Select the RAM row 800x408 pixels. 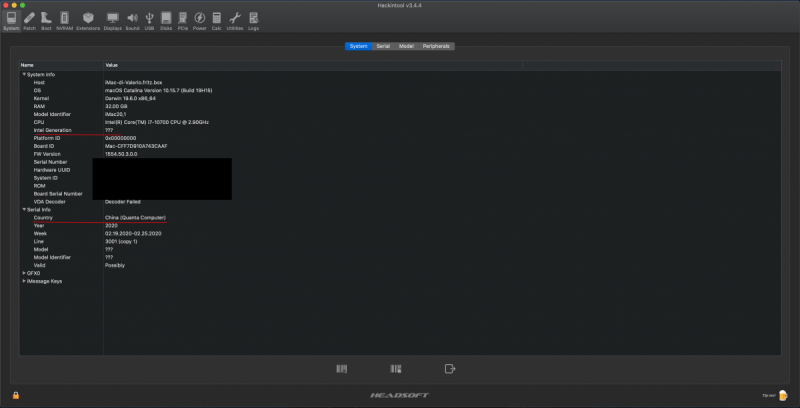coord(400,106)
